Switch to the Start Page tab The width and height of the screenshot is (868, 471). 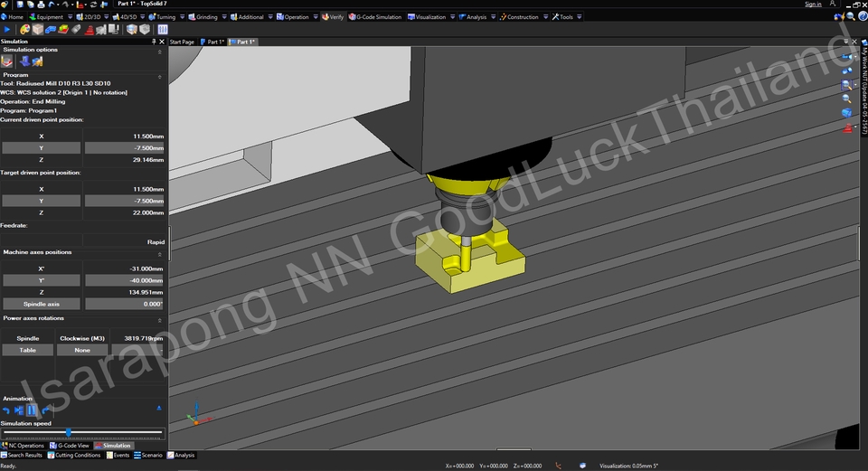pyautogui.click(x=182, y=42)
